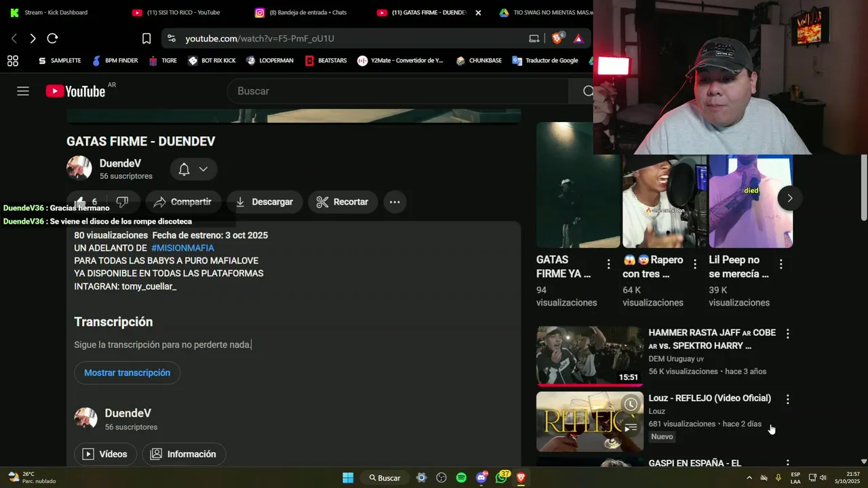Click the install app icon in address bar
This screenshot has height=488, width=868.
(x=534, y=39)
